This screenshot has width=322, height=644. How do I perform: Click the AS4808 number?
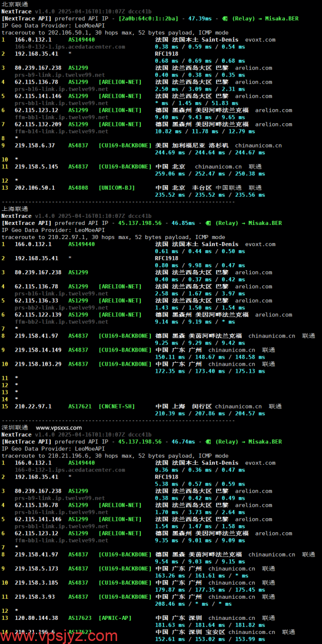[78, 188]
